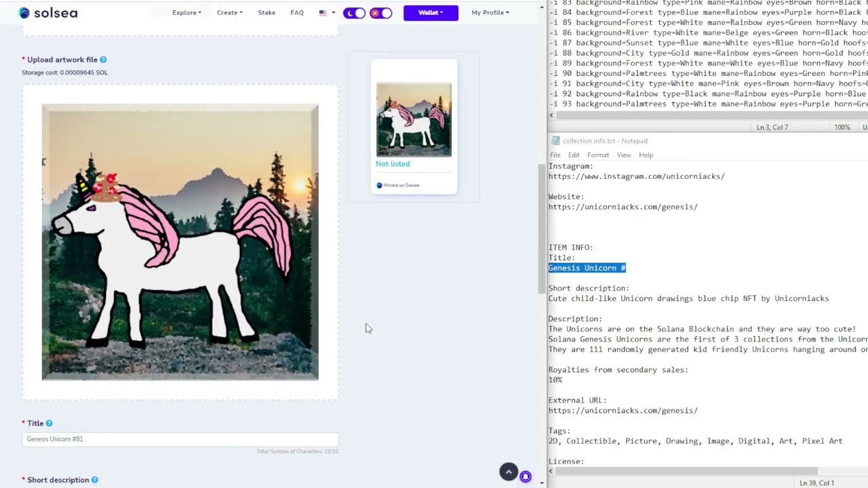This screenshot has height=488, width=868.
Task: Click the 'Royalties from secondary sales:' line
Action: pos(618,369)
